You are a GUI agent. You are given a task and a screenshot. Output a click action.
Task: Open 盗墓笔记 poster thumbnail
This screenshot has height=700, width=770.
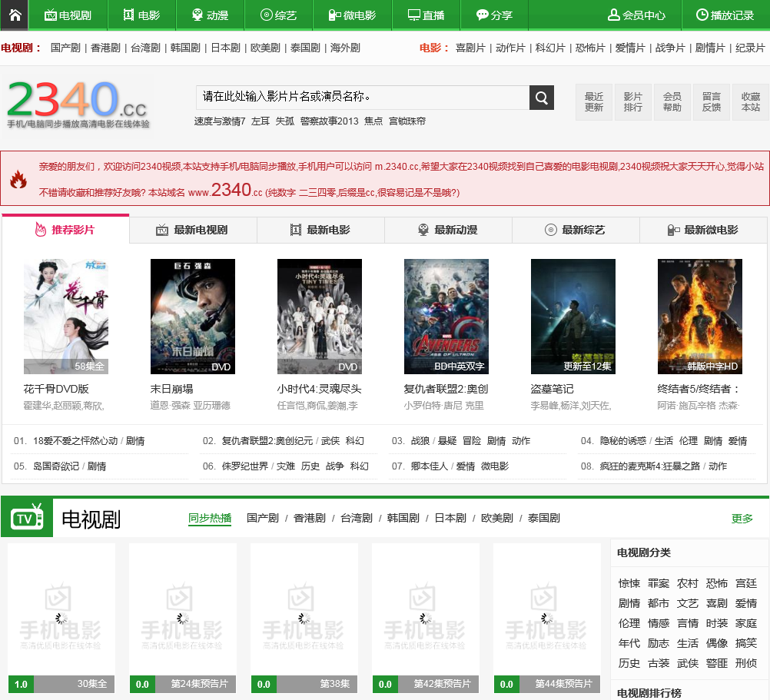pyautogui.click(x=573, y=317)
